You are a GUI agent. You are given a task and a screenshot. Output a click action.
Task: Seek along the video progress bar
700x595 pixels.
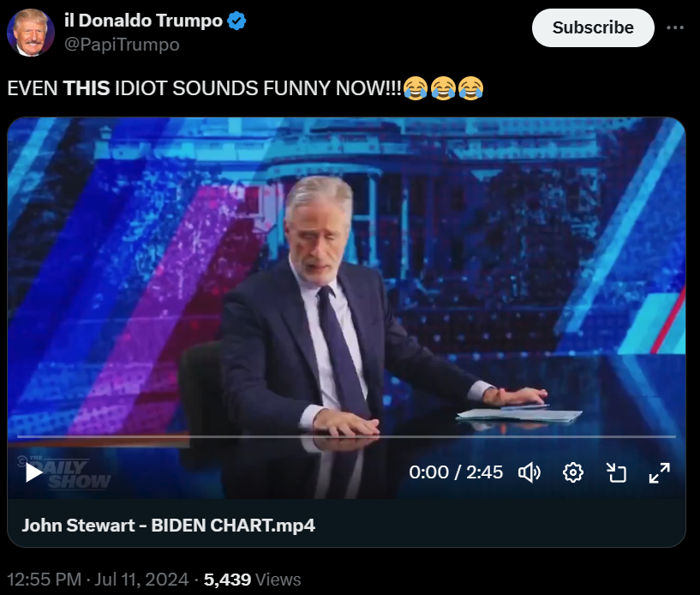tap(346, 436)
